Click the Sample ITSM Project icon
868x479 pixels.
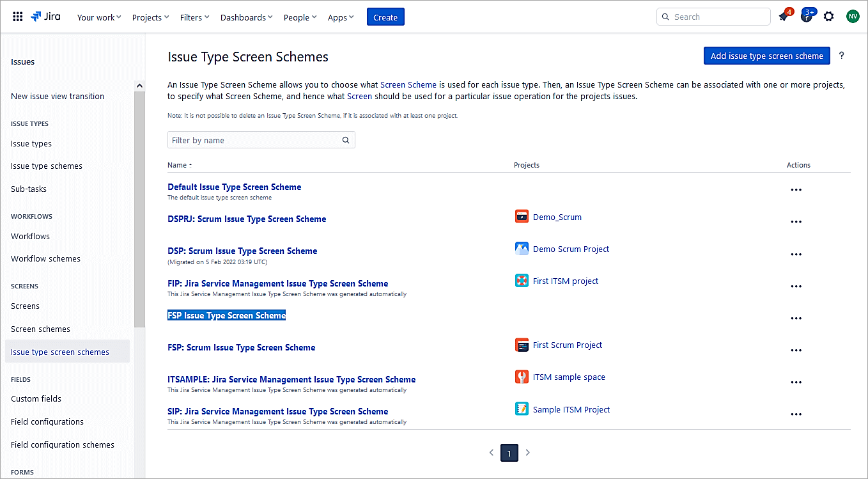(x=522, y=409)
